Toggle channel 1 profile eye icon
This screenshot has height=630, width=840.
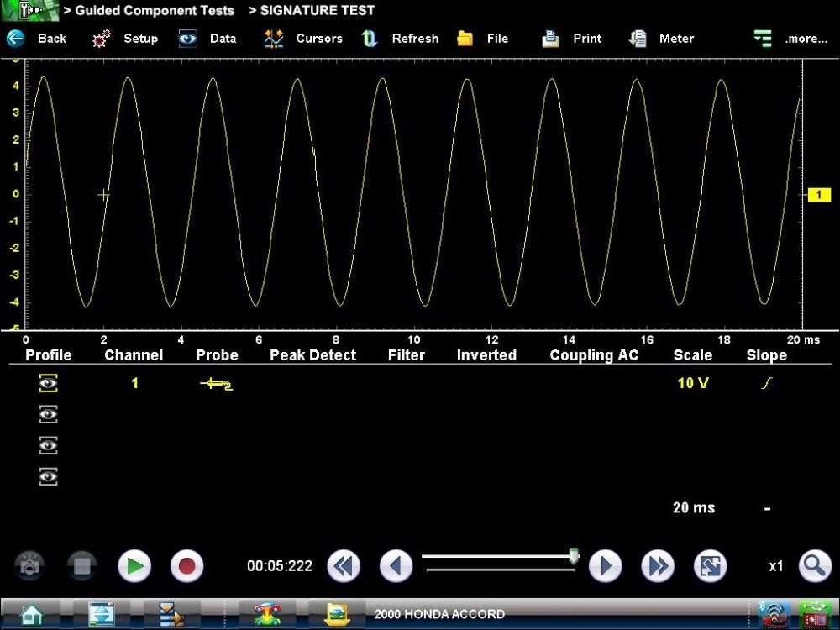tap(48, 383)
